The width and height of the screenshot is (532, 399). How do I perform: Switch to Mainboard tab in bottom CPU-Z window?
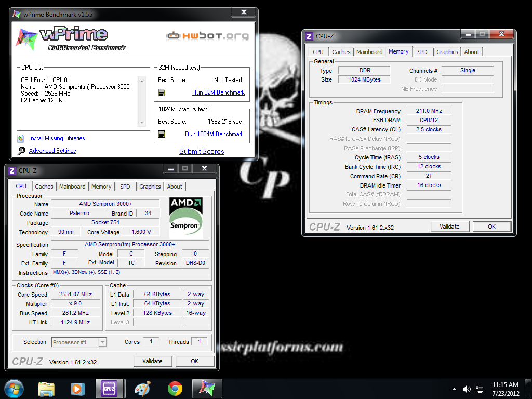click(x=72, y=187)
